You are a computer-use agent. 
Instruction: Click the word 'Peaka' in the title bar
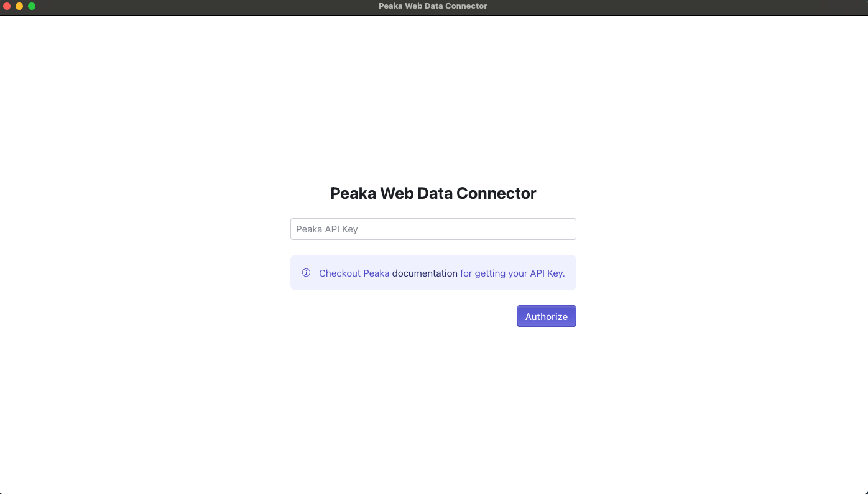[389, 6]
